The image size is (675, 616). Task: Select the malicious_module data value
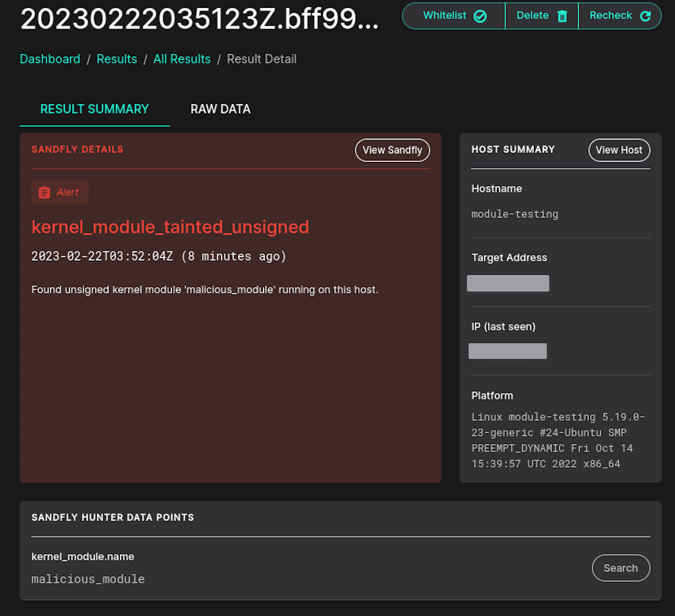[x=88, y=579]
